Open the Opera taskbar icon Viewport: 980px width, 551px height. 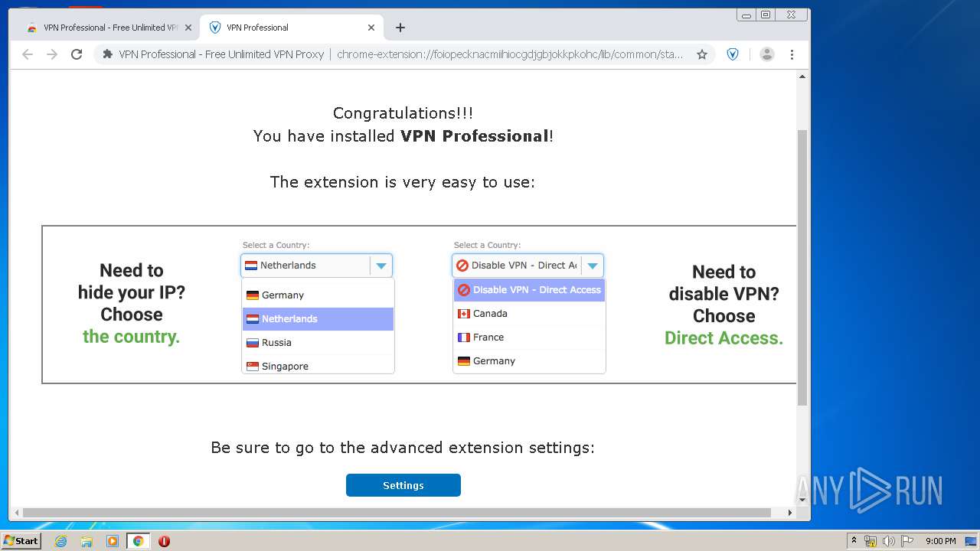(x=164, y=541)
